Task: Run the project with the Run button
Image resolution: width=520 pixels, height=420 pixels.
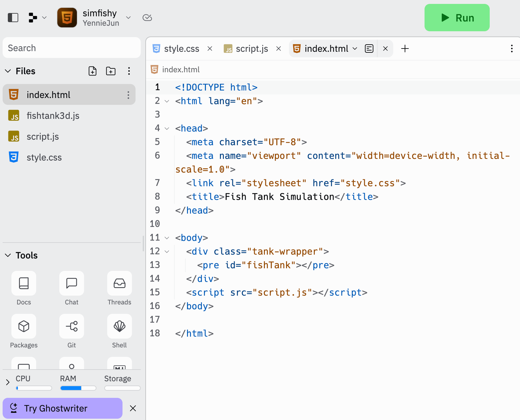Action: tap(457, 18)
